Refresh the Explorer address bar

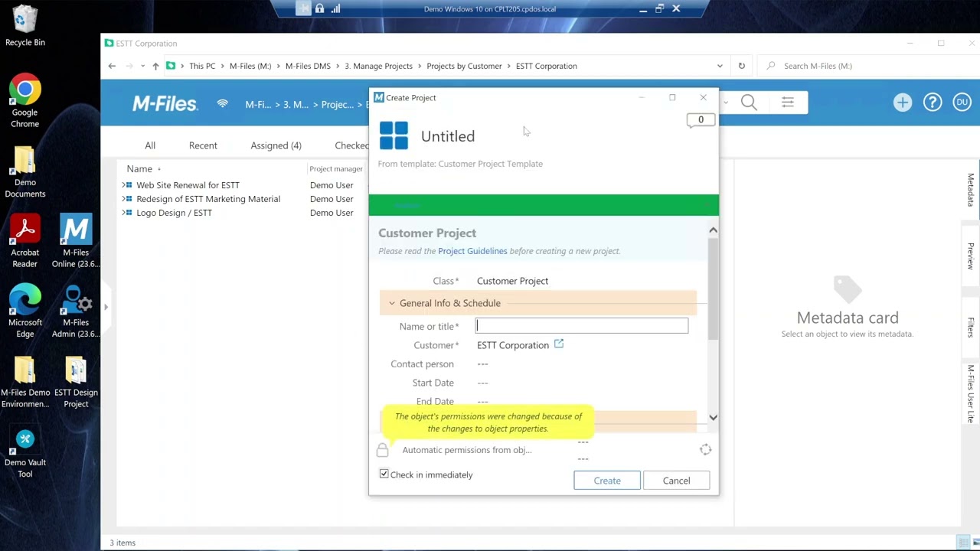pos(741,66)
